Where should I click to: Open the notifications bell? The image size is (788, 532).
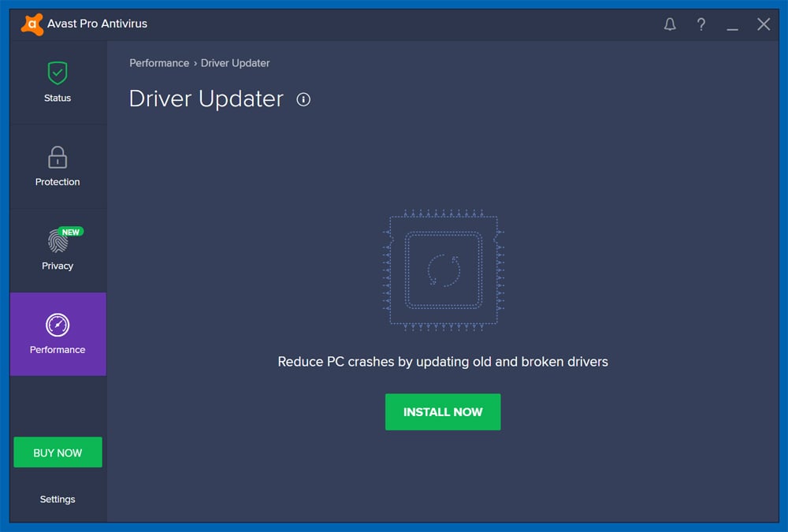pos(669,24)
